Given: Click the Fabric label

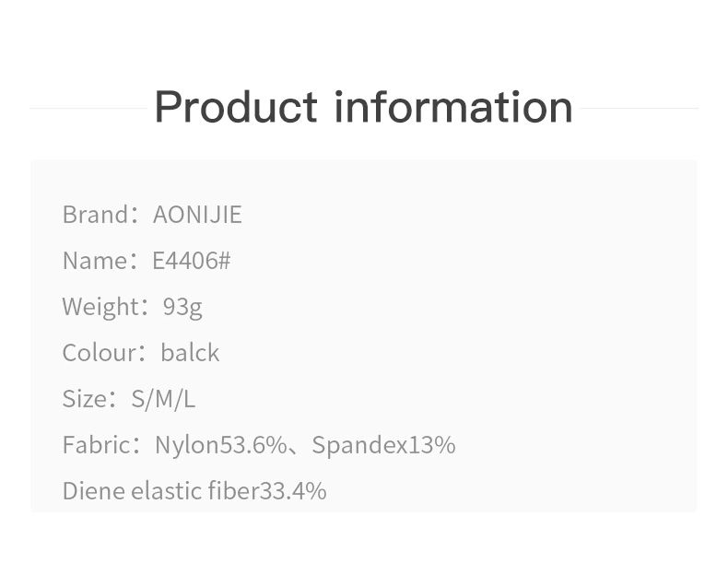Looking at the screenshot, I should tap(97, 444).
